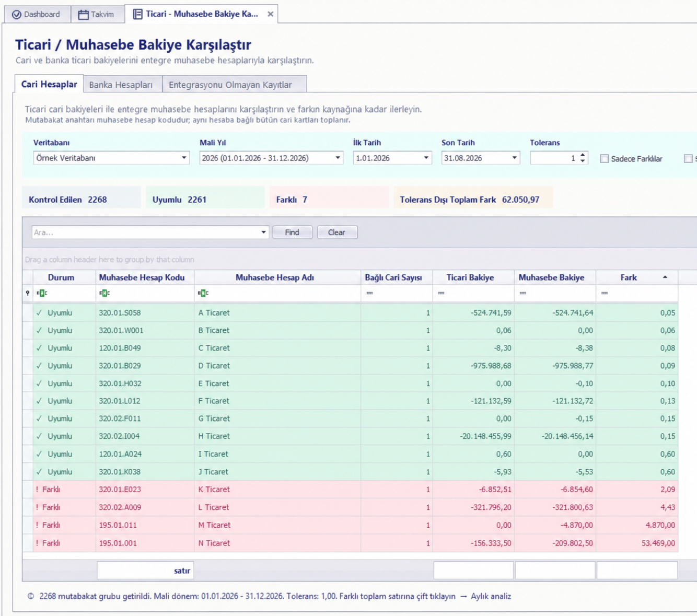The width and height of the screenshot is (697, 616).
Task: Click the Fark value 53.469,00
Action: click(x=658, y=543)
